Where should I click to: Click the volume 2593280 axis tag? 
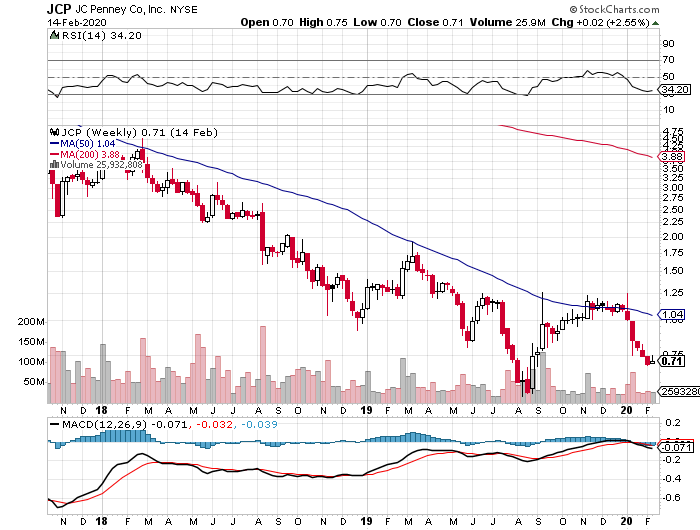pyautogui.click(x=679, y=392)
